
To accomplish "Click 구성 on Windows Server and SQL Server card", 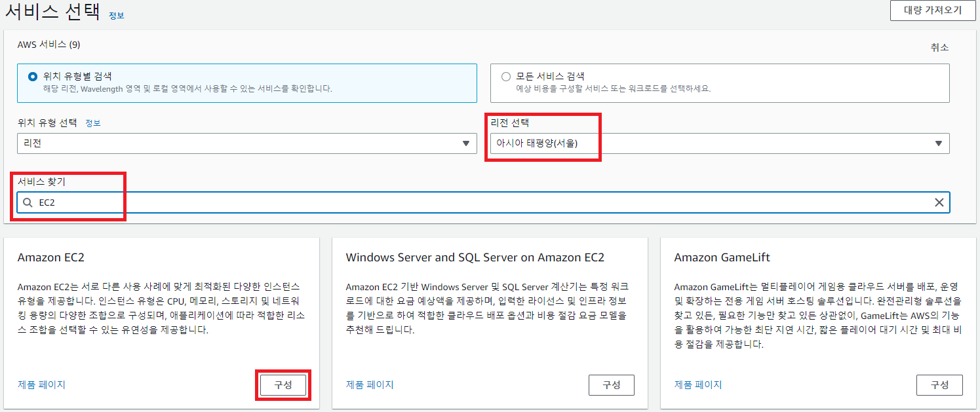I will click(612, 385).
